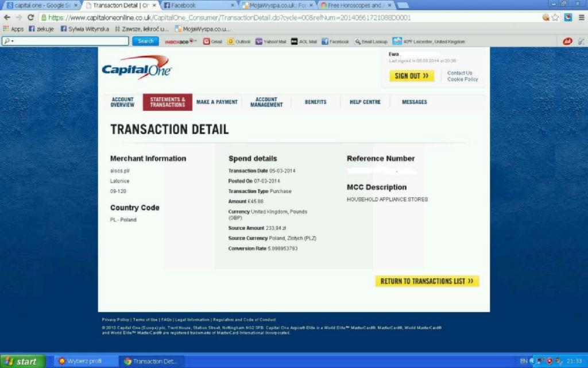Open the Leicester weather toolbar widget
This screenshot has width=588, height=368.
click(428, 41)
